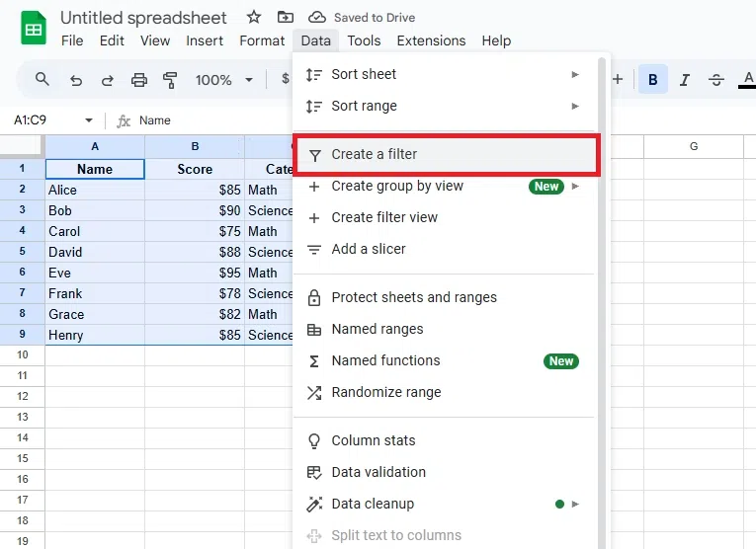The height and width of the screenshot is (549, 756).
Task: Toggle strikethrough formatting
Action: (x=716, y=80)
